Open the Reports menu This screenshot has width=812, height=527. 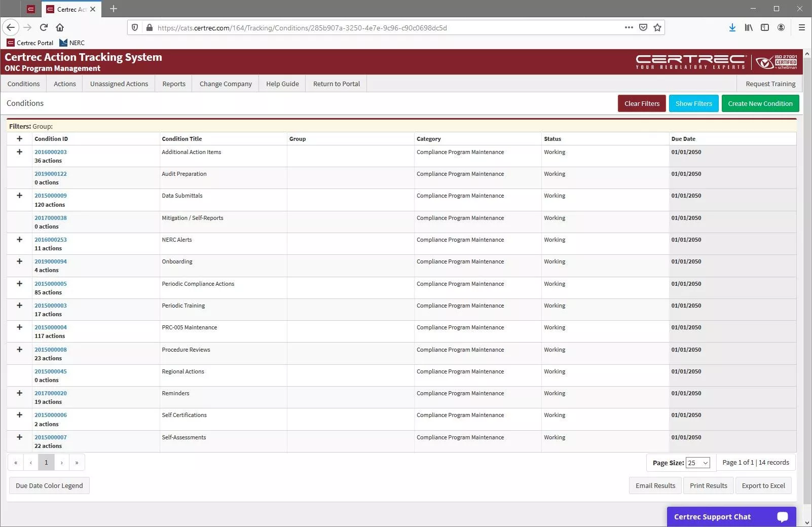pyautogui.click(x=174, y=84)
